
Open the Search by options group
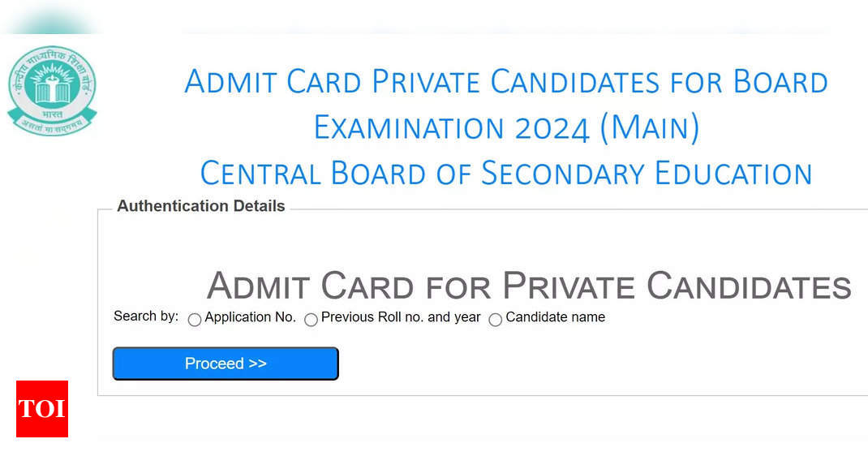click(x=144, y=316)
